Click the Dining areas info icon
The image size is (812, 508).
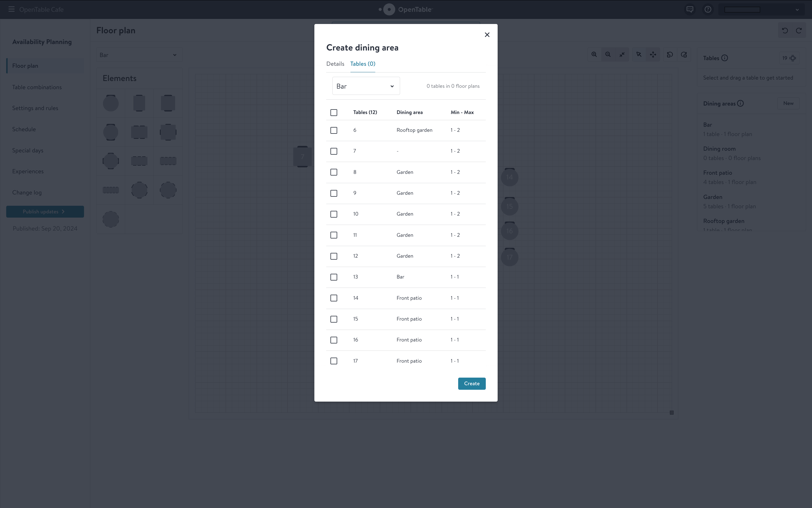click(x=741, y=104)
